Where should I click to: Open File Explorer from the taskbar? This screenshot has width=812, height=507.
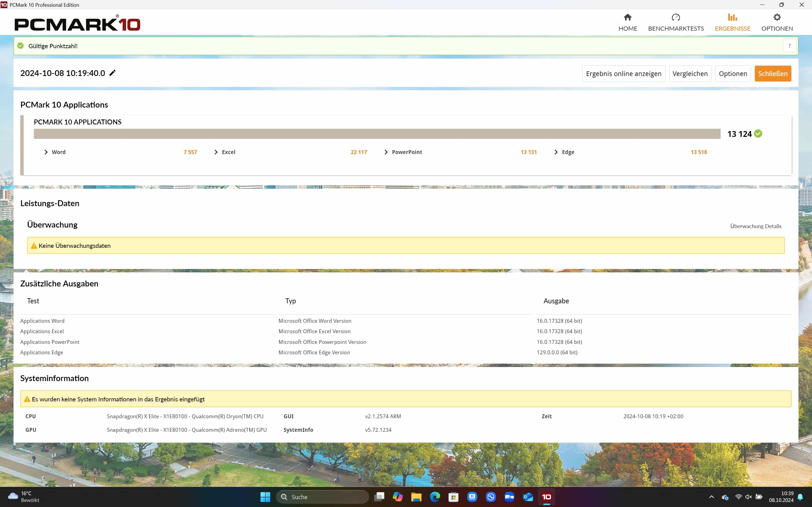click(x=416, y=497)
